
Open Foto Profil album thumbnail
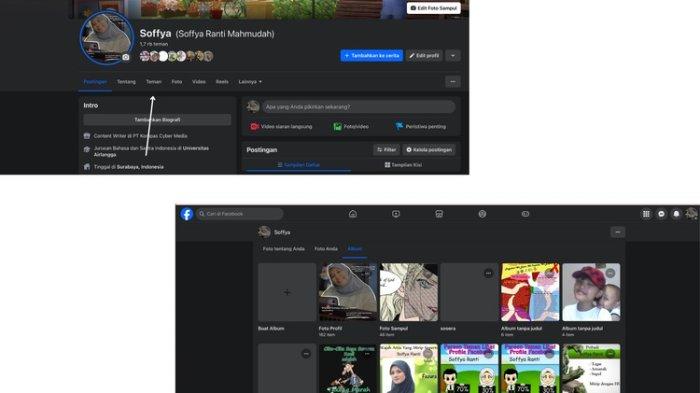(348, 292)
